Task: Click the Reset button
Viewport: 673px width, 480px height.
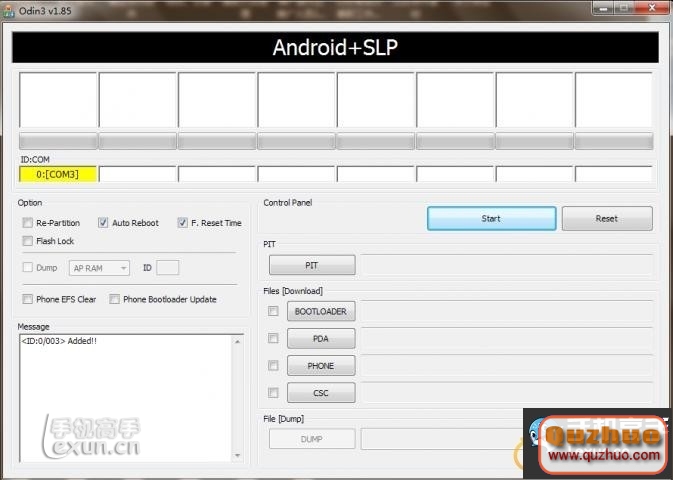Action: tap(607, 218)
